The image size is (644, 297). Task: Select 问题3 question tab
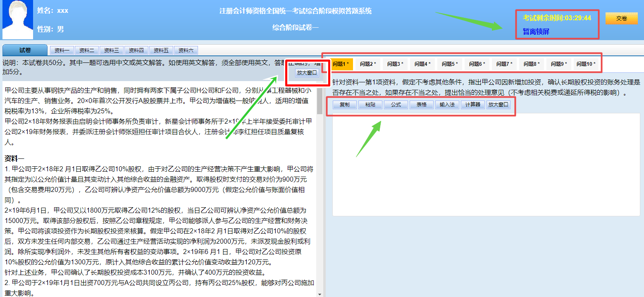[x=396, y=64]
